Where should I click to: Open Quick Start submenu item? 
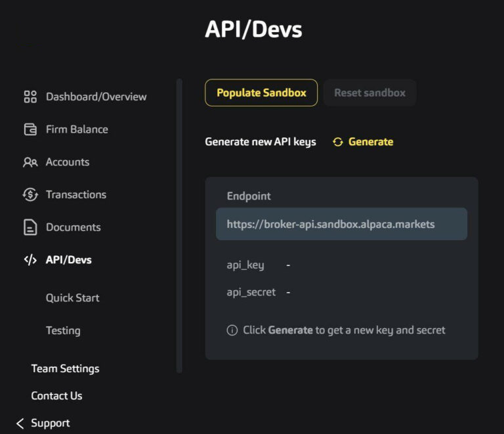(x=73, y=298)
